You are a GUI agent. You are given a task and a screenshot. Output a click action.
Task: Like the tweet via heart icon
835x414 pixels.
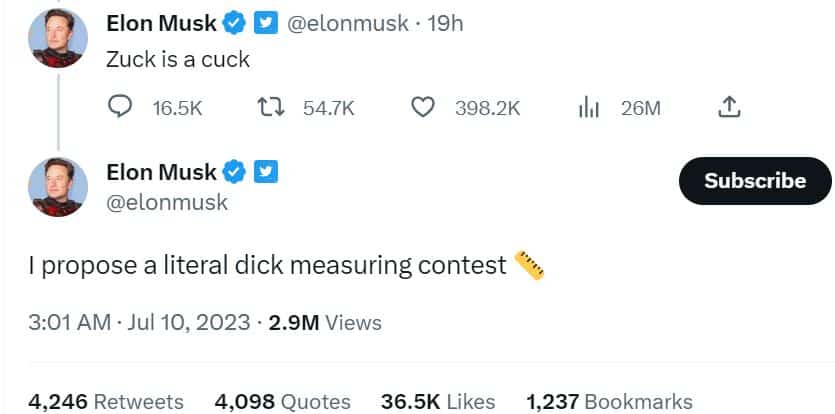pyautogui.click(x=423, y=108)
